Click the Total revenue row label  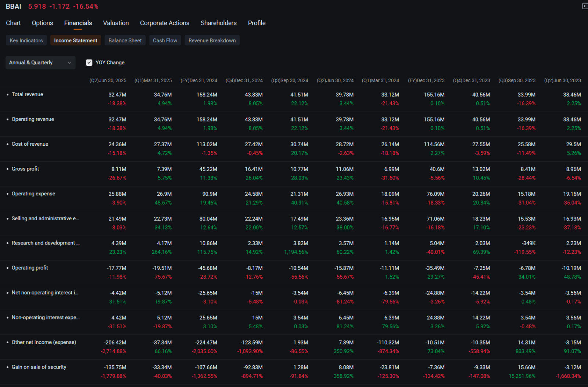coord(27,94)
